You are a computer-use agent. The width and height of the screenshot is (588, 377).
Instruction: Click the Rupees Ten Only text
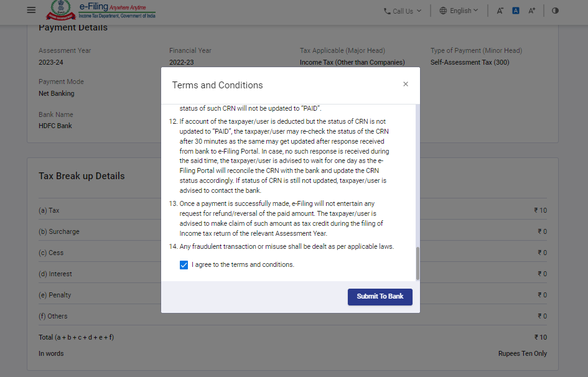pos(522,353)
